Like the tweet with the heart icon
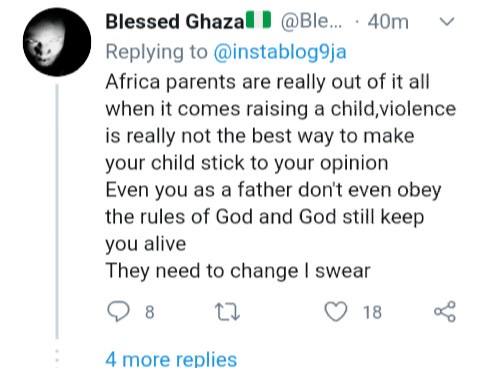 point(336,311)
